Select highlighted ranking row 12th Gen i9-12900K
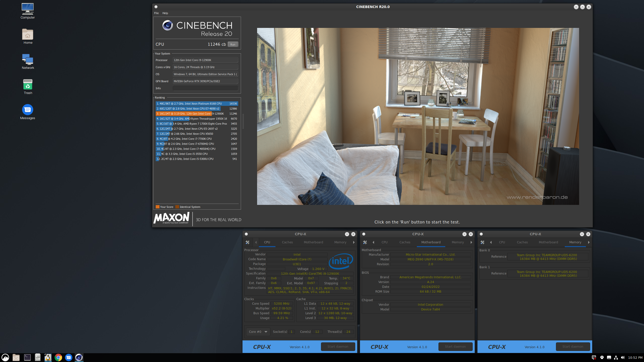This screenshot has height=362, width=644. (197, 114)
